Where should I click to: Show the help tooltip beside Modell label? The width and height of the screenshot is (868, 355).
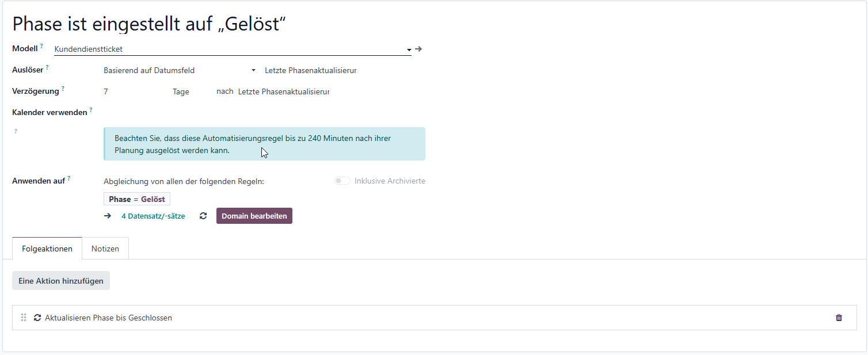[41, 46]
